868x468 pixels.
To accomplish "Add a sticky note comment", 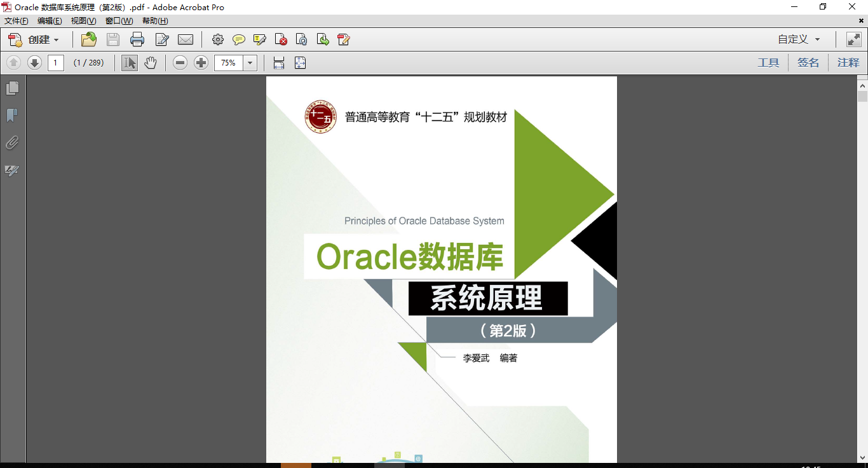I will coord(239,39).
